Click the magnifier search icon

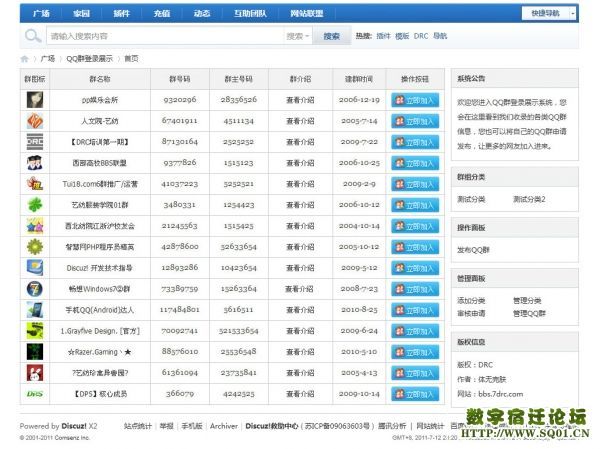point(33,36)
